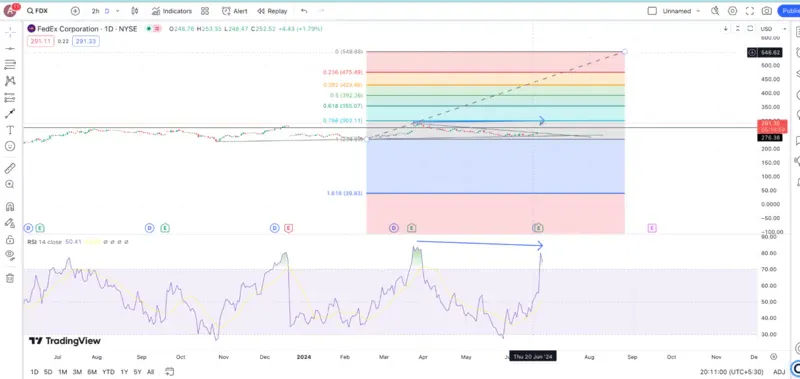
Task: Take a chart snapshot with camera icon
Action: 767,11
